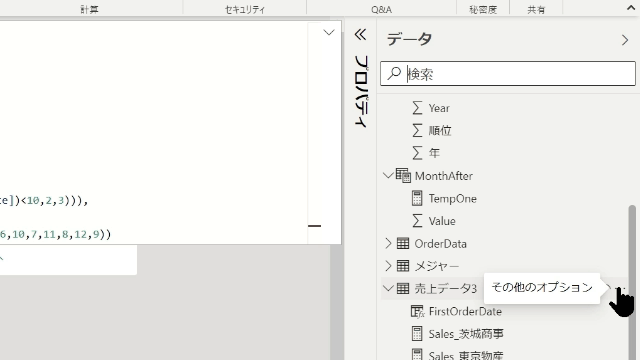Screen dimensions: 640x360
Task: Click the measure icon for Sales_茨城商事
Action: (417, 333)
